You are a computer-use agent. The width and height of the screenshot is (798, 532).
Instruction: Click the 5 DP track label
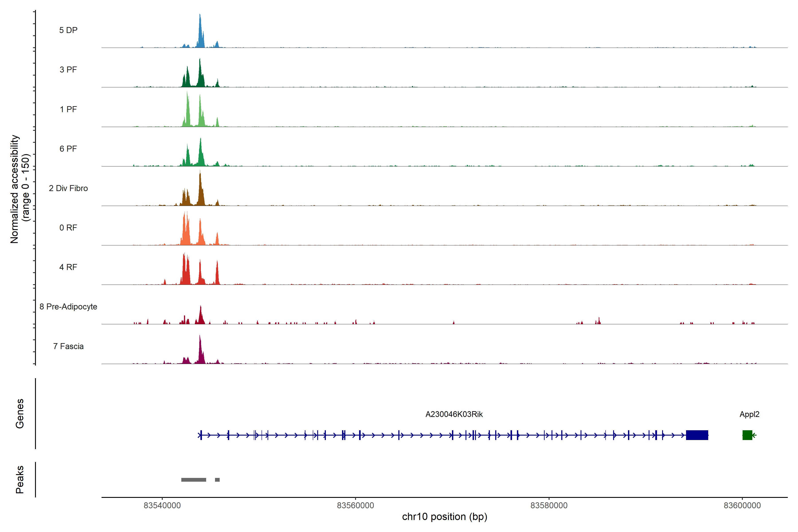click(68, 30)
